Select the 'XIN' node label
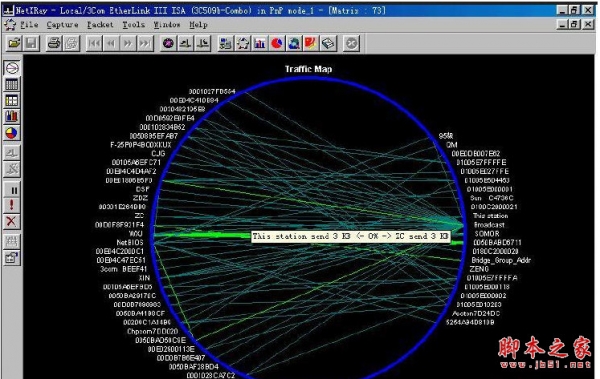Image resolution: width=600 pixels, height=379 pixels. (144, 278)
